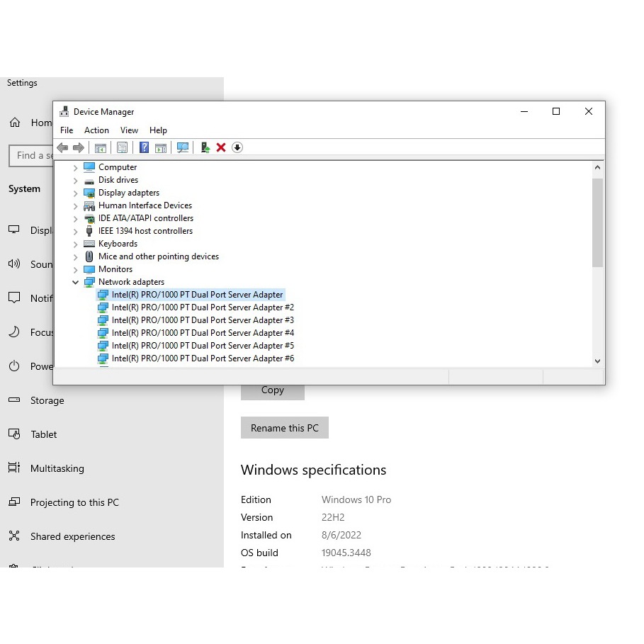Click the Forward arrow toolbar icon

[x=79, y=147]
